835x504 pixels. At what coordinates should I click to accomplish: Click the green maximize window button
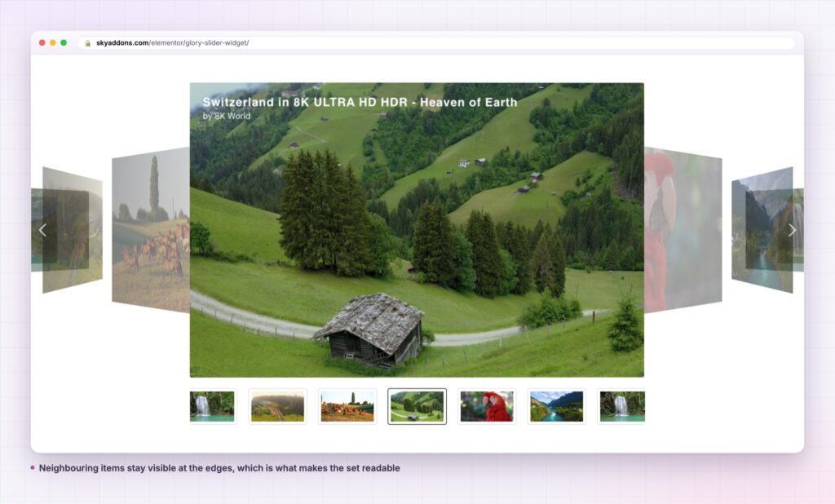[x=64, y=42]
